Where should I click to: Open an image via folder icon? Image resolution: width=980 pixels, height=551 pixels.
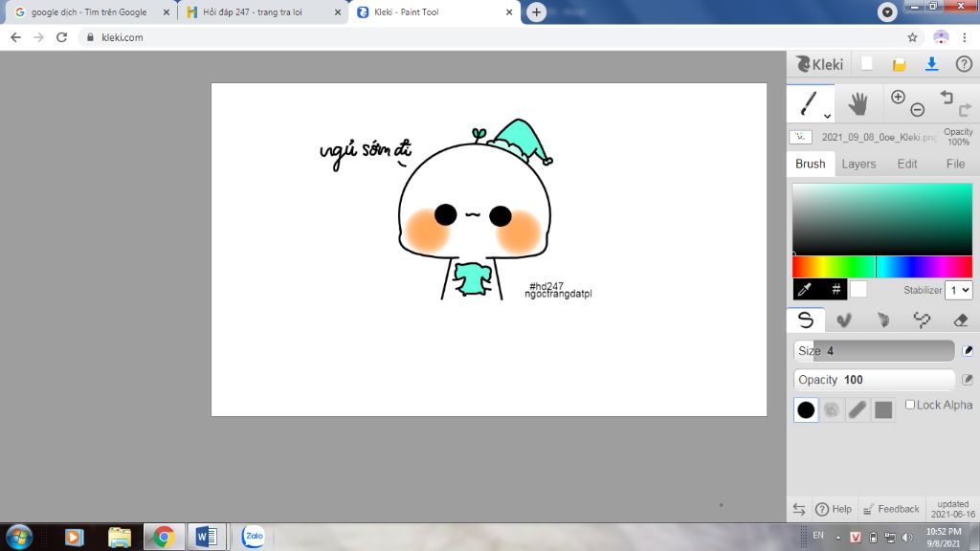click(900, 64)
